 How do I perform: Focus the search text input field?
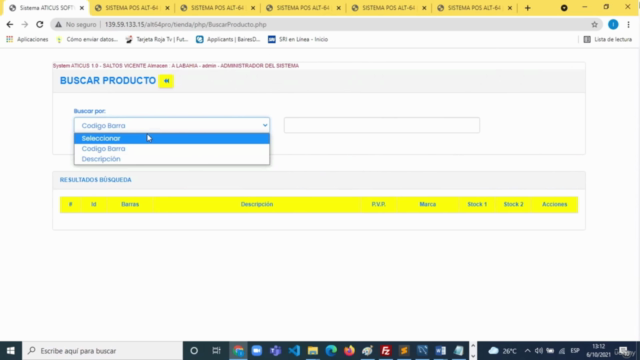click(x=382, y=125)
